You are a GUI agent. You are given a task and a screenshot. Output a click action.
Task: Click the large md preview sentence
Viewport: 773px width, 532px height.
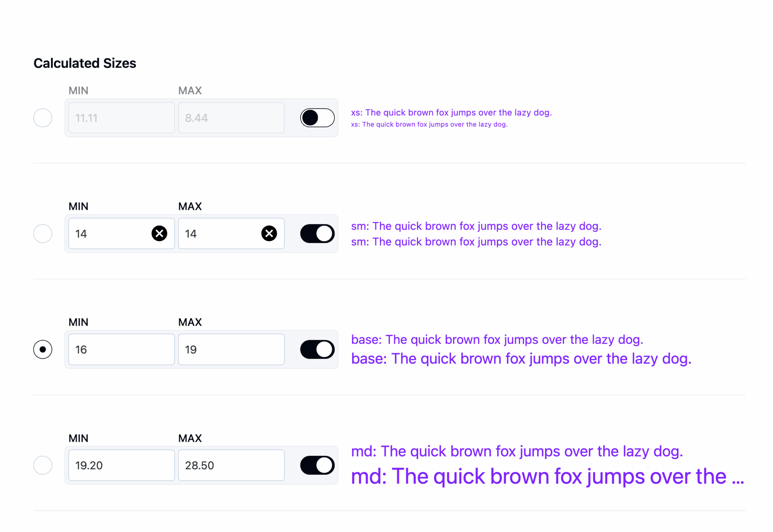(x=547, y=476)
